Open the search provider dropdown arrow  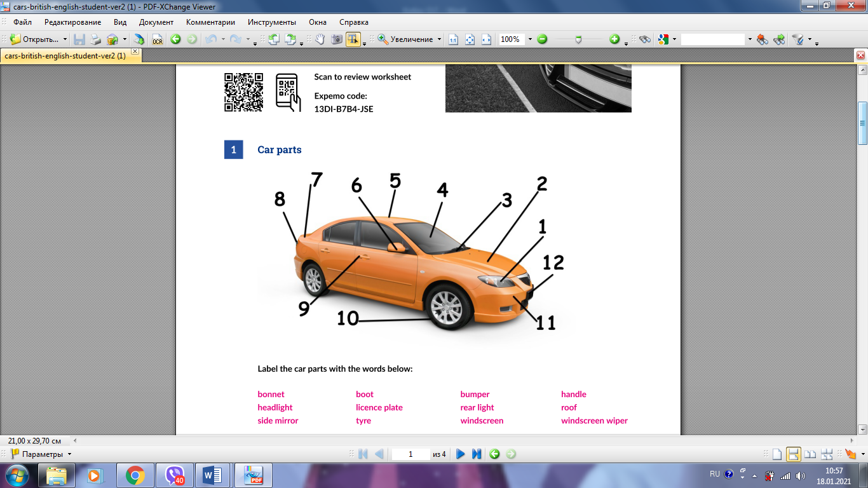(674, 39)
